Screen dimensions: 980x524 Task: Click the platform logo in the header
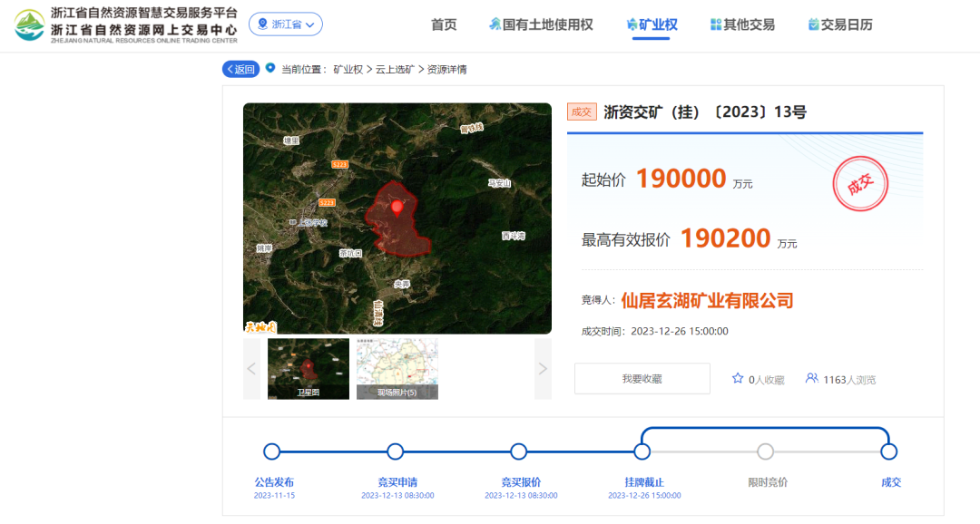tap(29, 25)
